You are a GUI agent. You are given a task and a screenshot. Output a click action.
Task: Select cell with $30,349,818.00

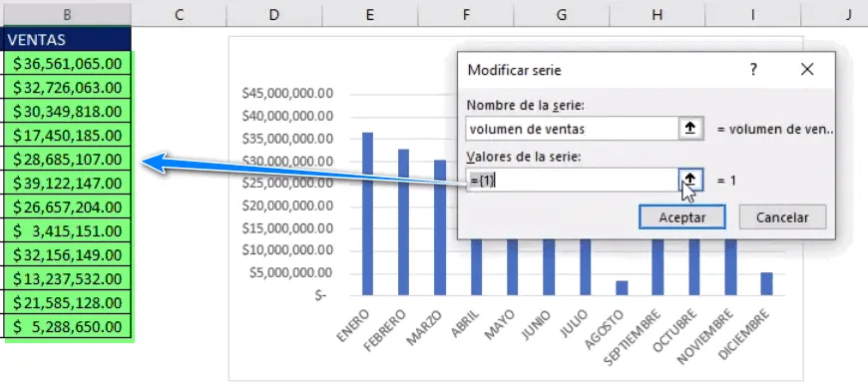pyautogui.click(x=67, y=112)
